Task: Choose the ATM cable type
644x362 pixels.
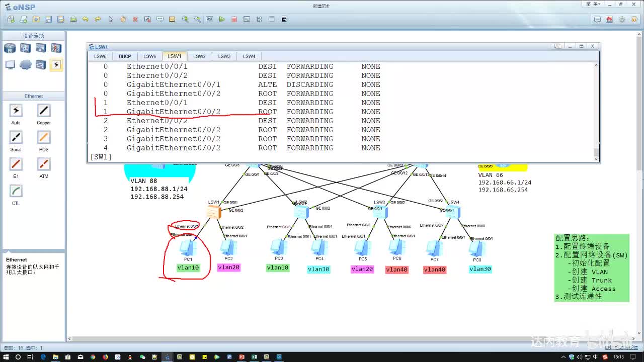Action: (44, 164)
